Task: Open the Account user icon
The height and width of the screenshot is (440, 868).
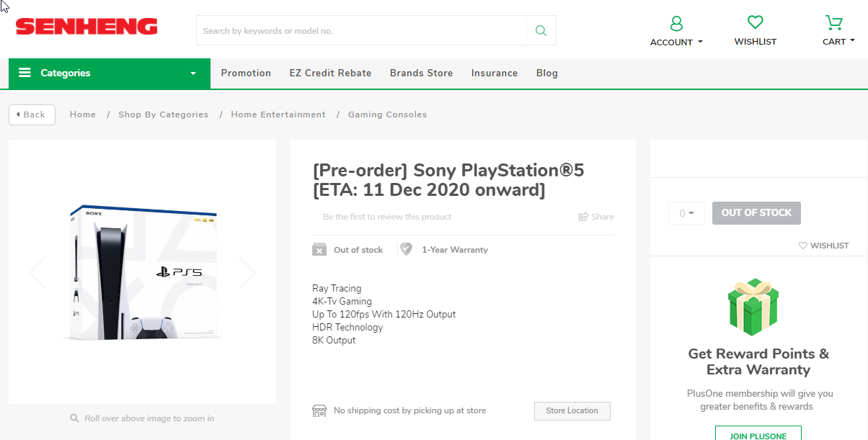Action: tap(676, 24)
